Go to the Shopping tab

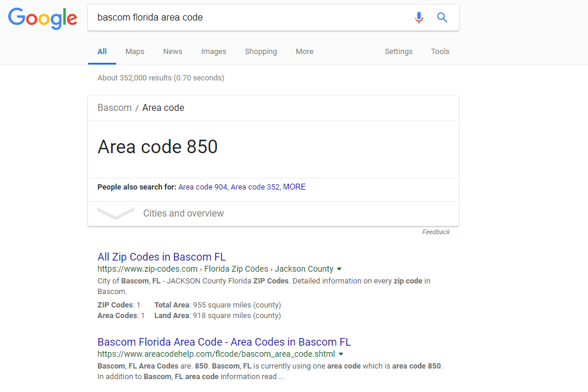[x=261, y=52]
